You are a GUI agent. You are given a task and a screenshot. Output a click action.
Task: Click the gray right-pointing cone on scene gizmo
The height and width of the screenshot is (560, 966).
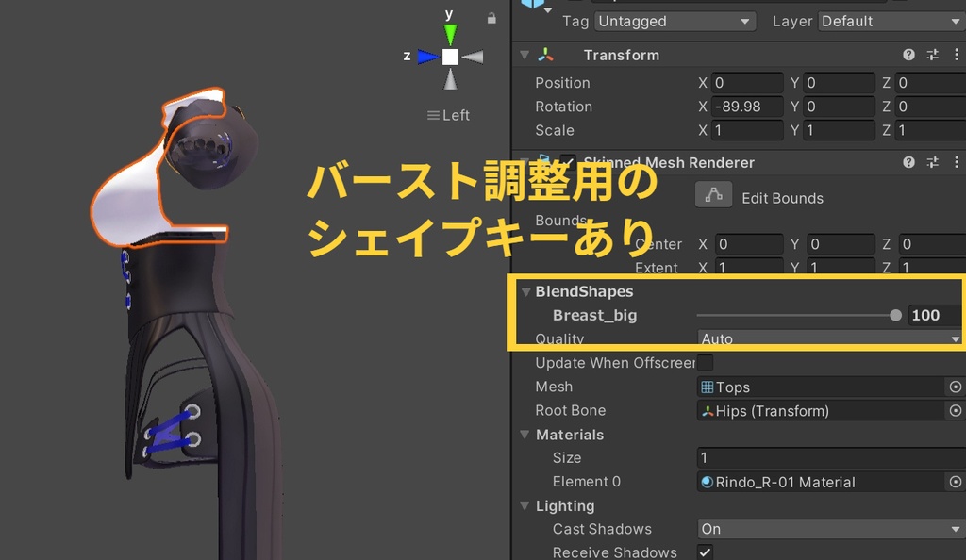473,57
